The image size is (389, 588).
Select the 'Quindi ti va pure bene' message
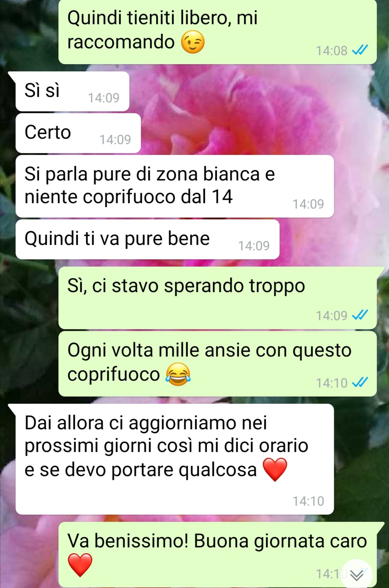coord(148,239)
